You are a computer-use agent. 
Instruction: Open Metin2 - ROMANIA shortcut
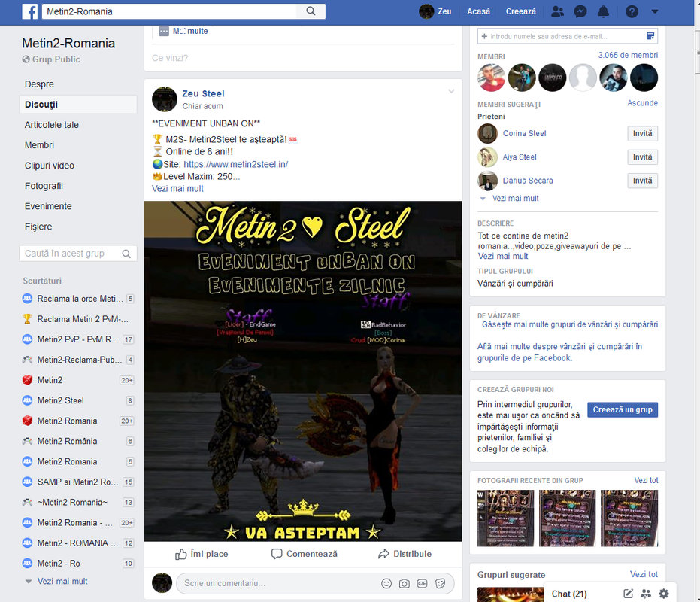(78, 543)
